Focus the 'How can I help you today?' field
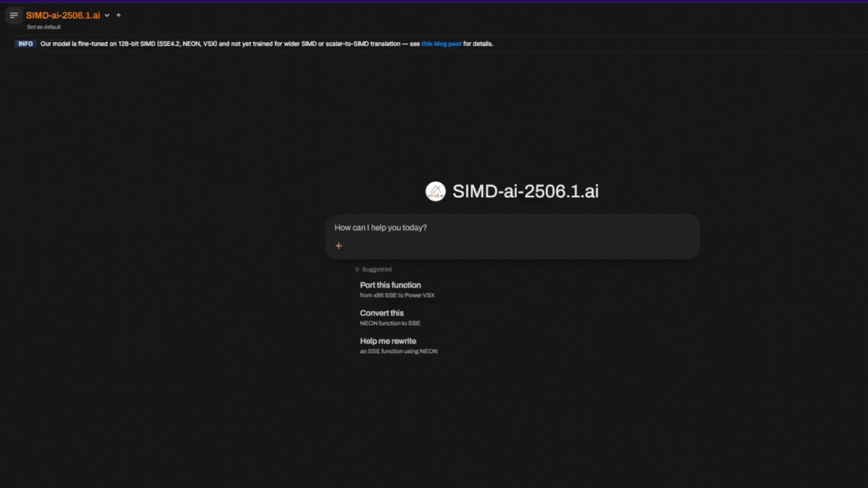Screen dimensions: 868x488 point(512,227)
